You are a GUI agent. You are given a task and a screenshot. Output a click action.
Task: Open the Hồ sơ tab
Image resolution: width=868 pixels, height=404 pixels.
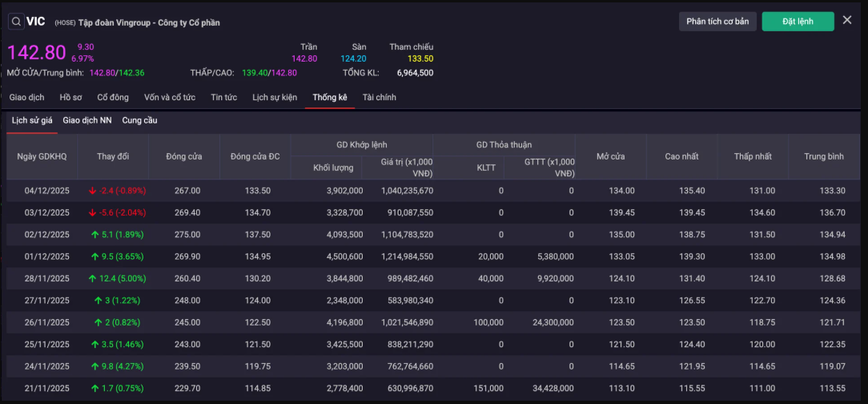[x=70, y=98]
